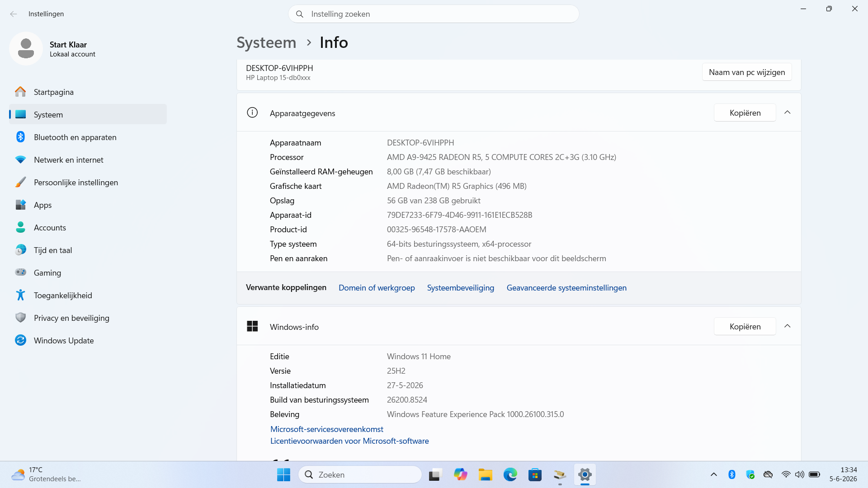
Task: Click the Apparaatgegevens info circle icon
Action: tap(252, 113)
